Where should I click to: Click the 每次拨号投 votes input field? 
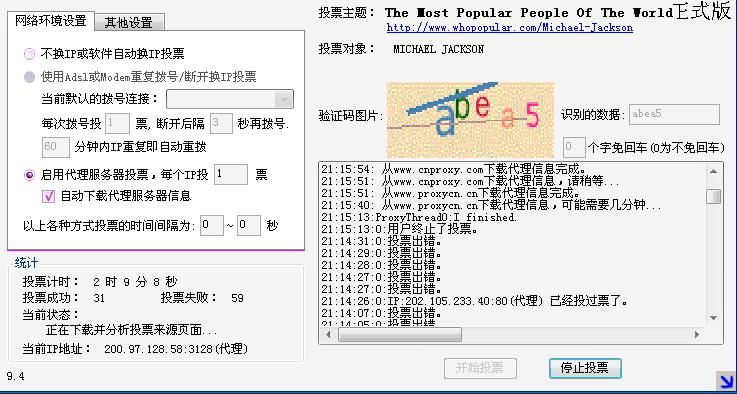(117, 124)
